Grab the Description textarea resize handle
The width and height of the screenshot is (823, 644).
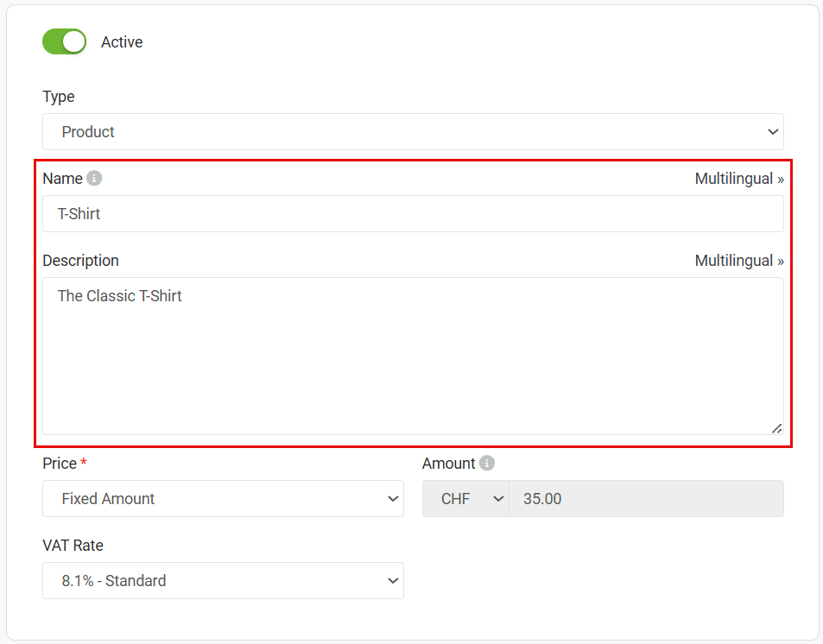[776, 427]
